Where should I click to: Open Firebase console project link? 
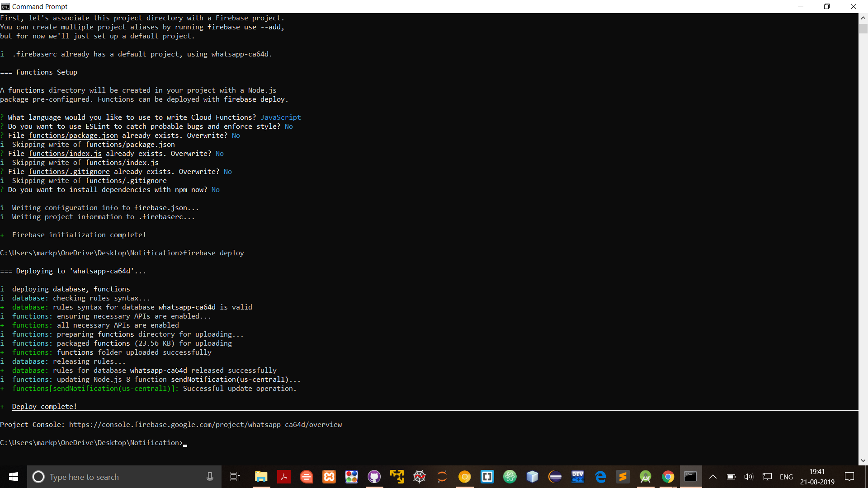coord(205,424)
